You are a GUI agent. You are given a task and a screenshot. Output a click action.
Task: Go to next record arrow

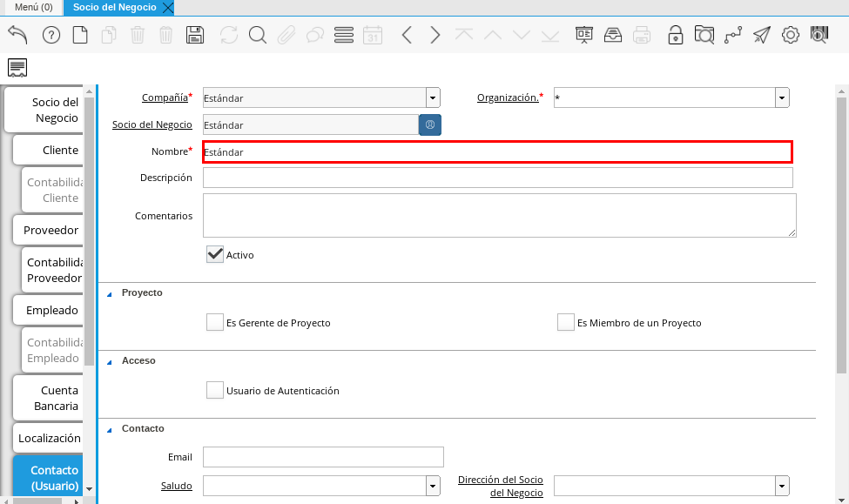pyautogui.click(x=435, y=35)
